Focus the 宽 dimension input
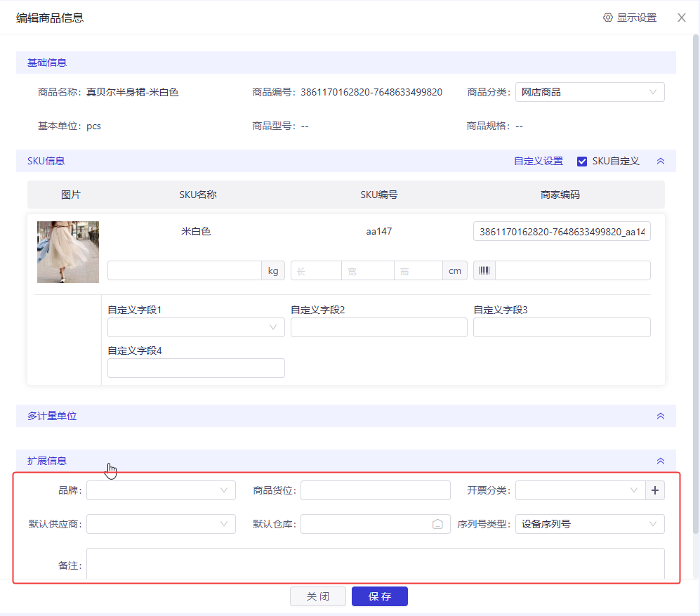The image size is (700, 616). [368, 270]
